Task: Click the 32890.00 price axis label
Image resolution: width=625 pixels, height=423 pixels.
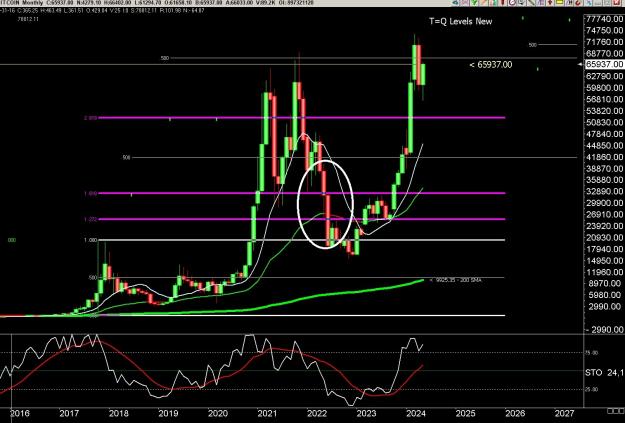Action: coord(605,191)
